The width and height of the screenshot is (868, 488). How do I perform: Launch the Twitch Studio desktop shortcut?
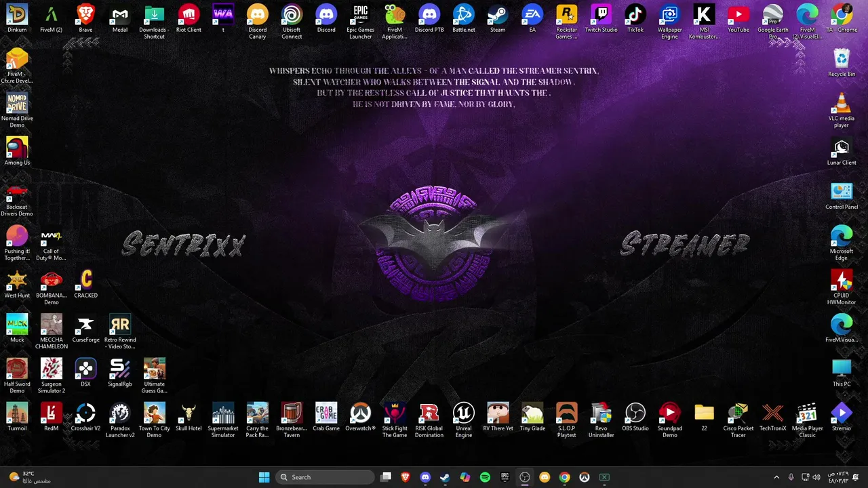[601, 18]
